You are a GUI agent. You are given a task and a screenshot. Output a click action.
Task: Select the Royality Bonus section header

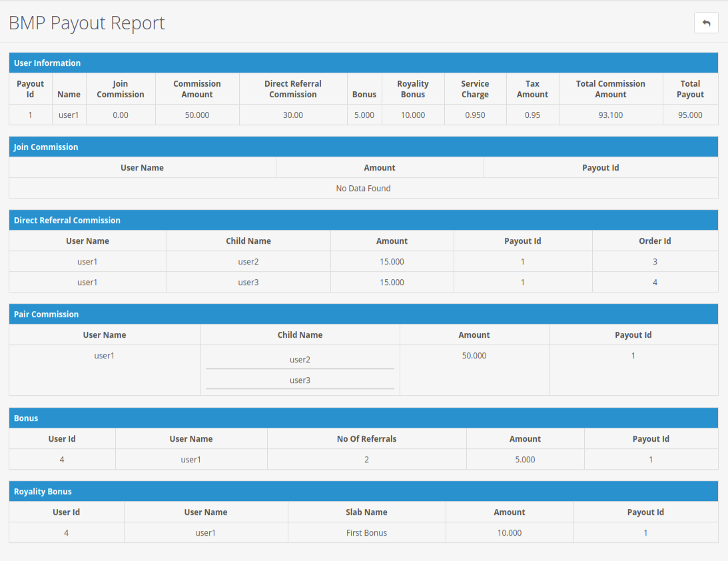pyautogui.click(x=43, y=492)
